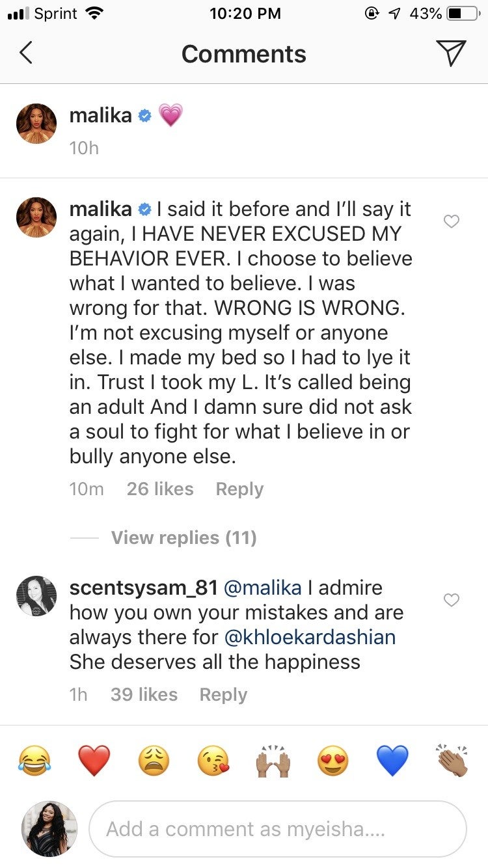Insert the raised hands emoji

click(x=273, y=761)
